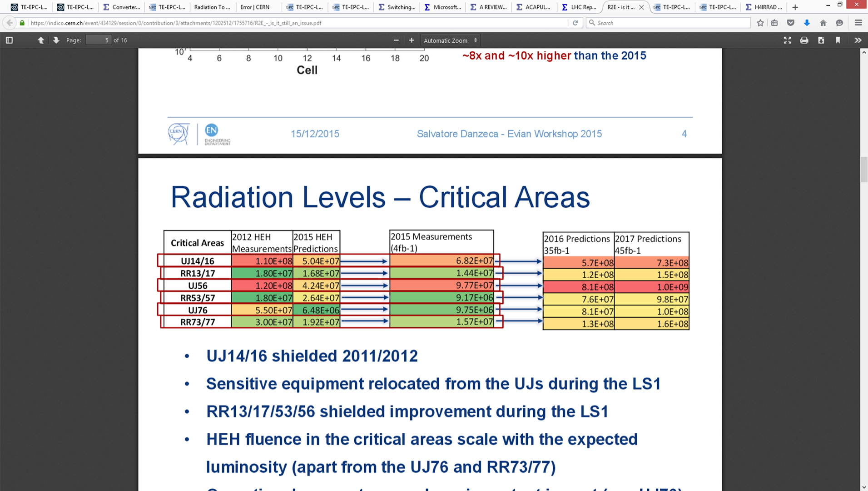Open a new browser tab
868x491 pixels.
[x=795, y=7]
